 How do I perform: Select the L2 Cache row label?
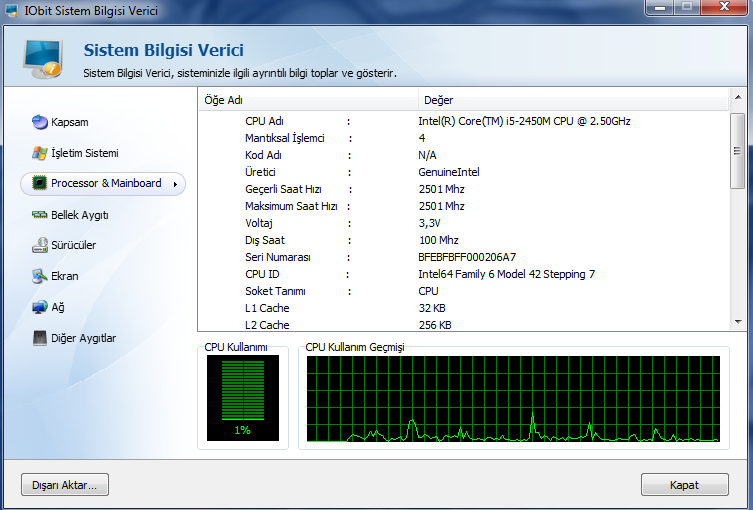(267, 325)
